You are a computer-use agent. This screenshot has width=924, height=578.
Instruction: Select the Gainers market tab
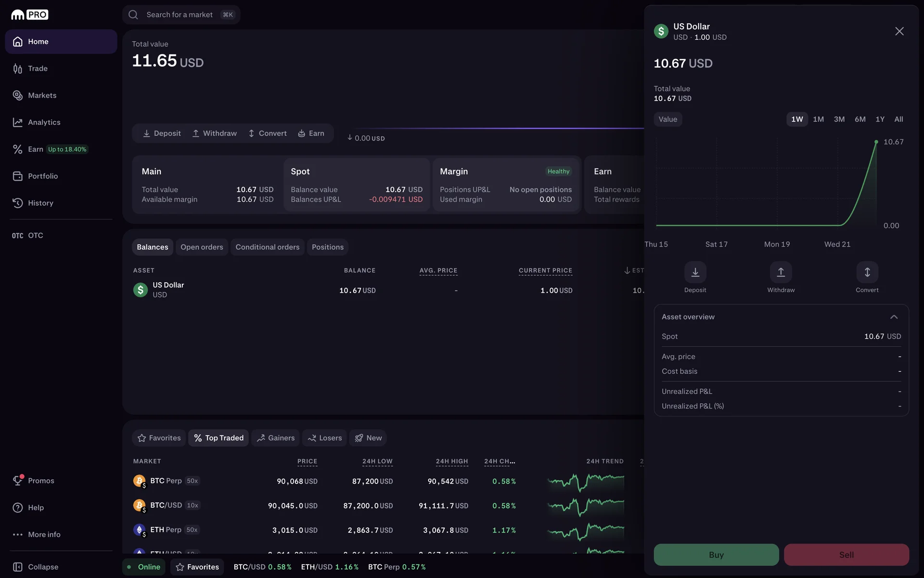(x=275, y=438)
